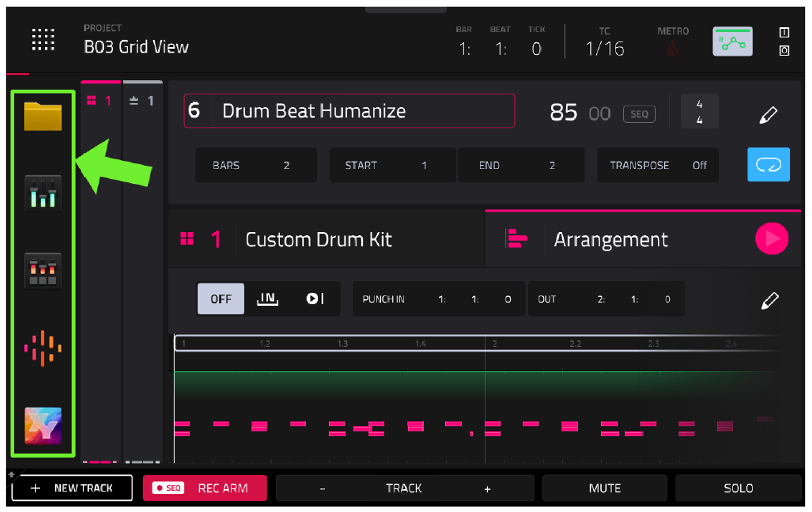
Task: Click the NEW TRACK button
Action: [x=72, y=488]
